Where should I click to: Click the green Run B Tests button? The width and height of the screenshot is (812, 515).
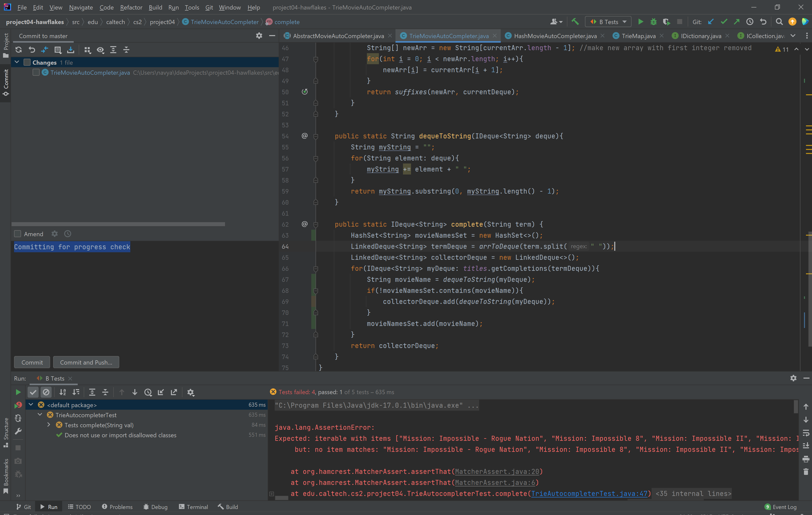[640, 22]
